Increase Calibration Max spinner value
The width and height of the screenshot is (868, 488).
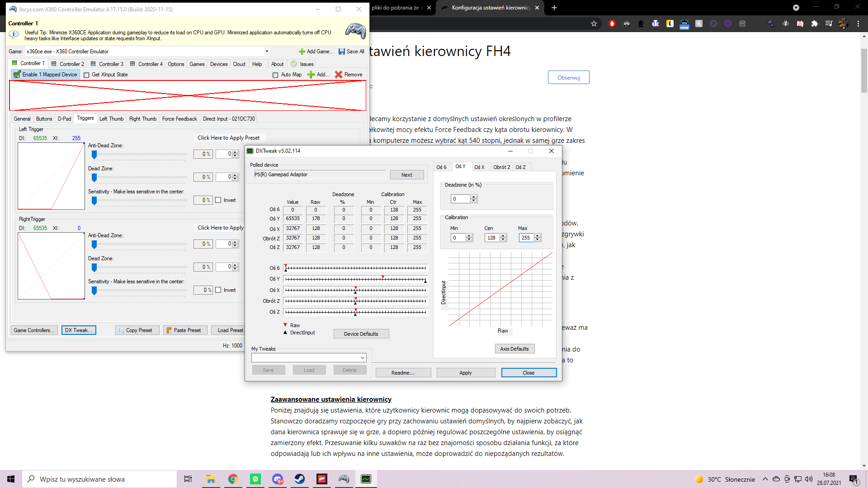(538, 236)
